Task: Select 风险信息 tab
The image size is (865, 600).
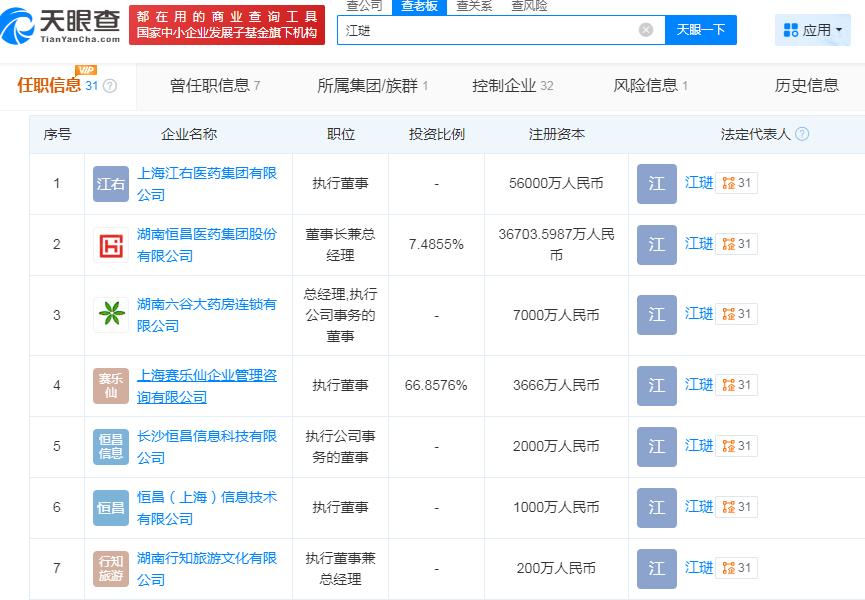Action: tap(650, 86)
